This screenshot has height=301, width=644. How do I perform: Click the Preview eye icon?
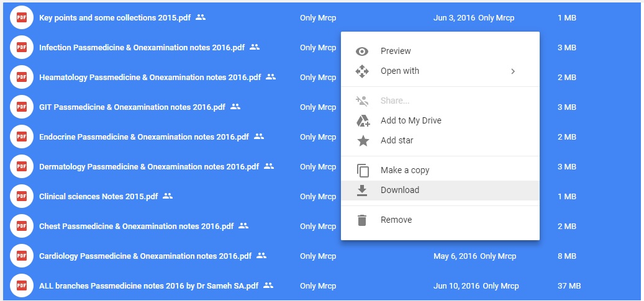(362, 52)
